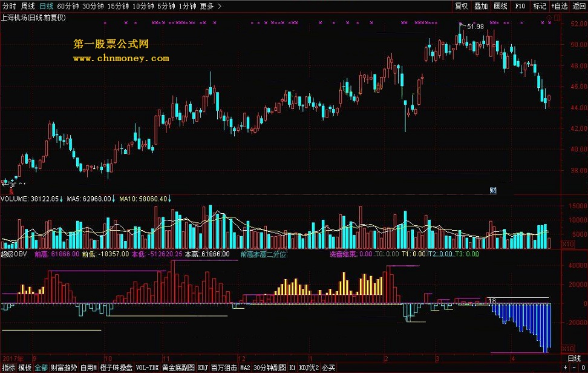Screen dimensions: 588x373
Task: Select 财富趋势 indicator tab
Action: pos(64,368)
